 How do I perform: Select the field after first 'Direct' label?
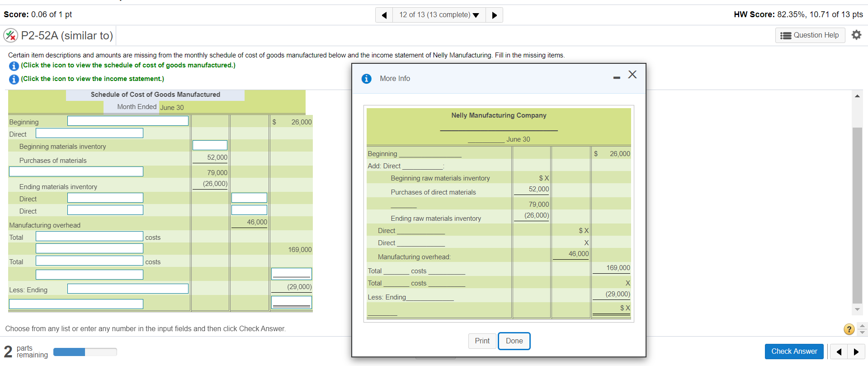tap(90, 133)
